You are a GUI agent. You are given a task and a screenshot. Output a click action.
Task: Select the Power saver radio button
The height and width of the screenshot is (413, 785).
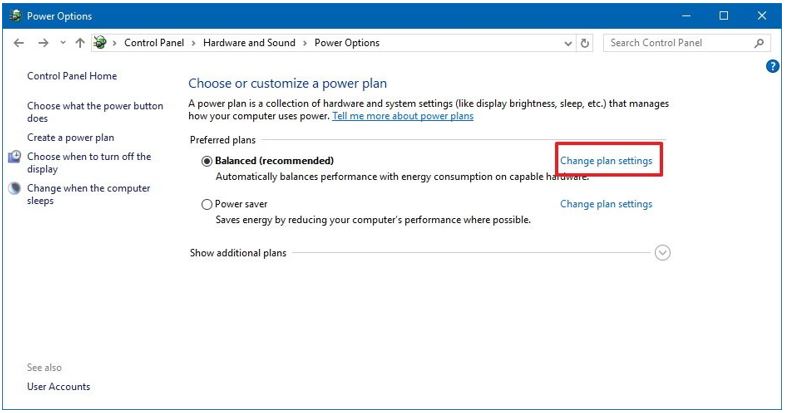[x=207, y=204]
